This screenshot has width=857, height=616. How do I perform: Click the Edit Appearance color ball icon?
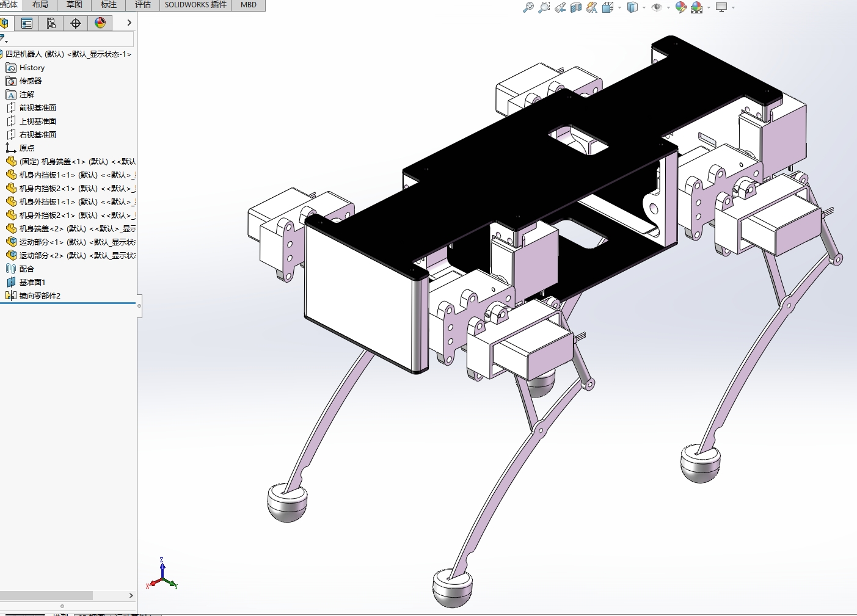pyautogui.click(x=681, y=7)
